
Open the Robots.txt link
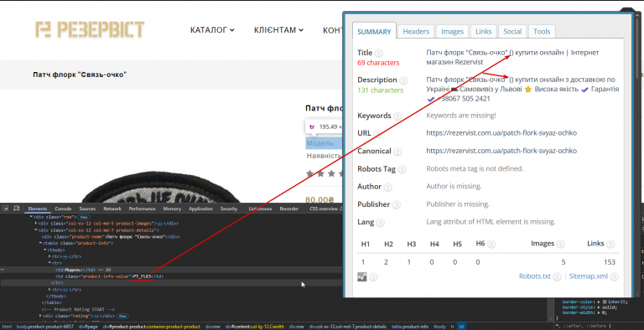pyautogui.click(x=534, y=276)
